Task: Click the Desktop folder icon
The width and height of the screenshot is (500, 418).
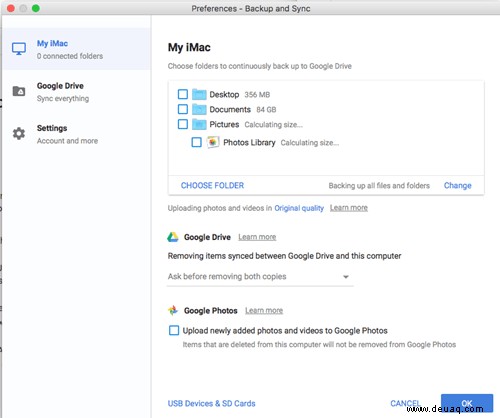Action: [199, 95]
